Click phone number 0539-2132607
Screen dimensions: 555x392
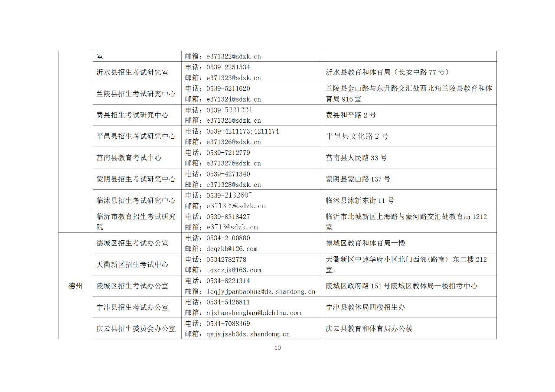tap(229, 195)
